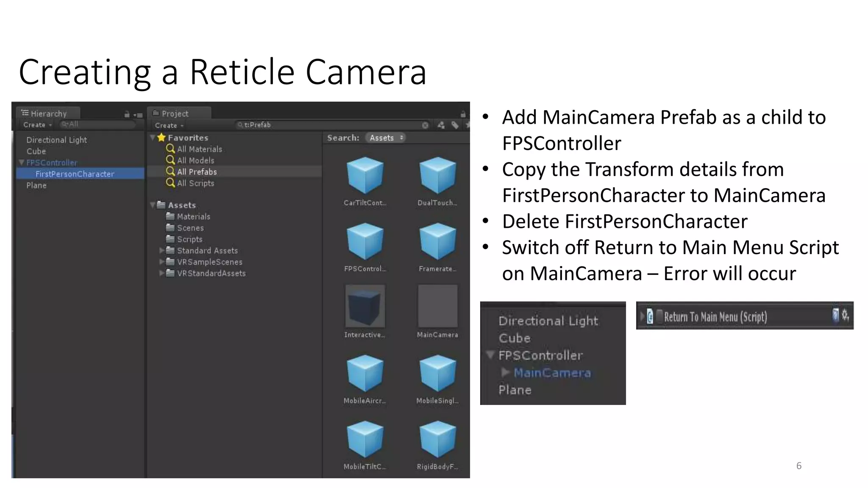This screenshot has width=868, height=488.
Task: Click the Scripts folder icon
Action: click(x=170, y=239)
